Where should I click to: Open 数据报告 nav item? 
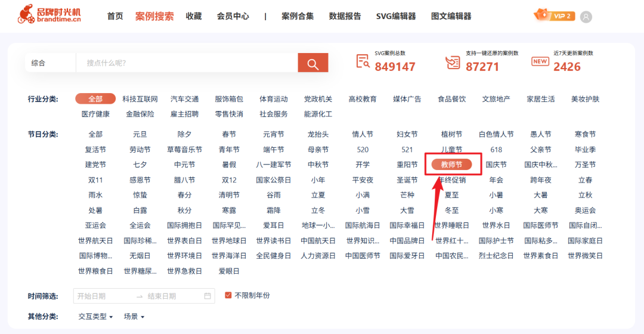coord(345,16)
